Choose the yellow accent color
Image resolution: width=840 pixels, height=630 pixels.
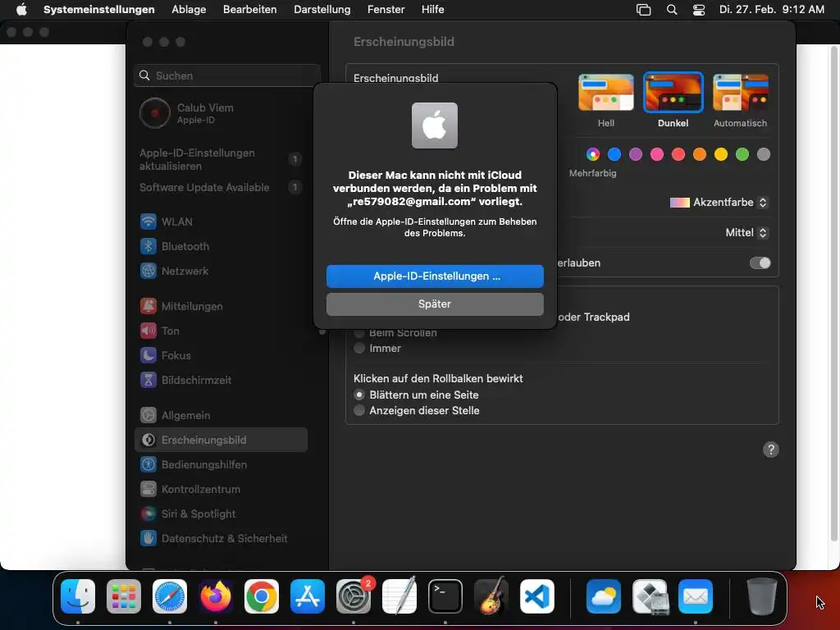[720, 155]
